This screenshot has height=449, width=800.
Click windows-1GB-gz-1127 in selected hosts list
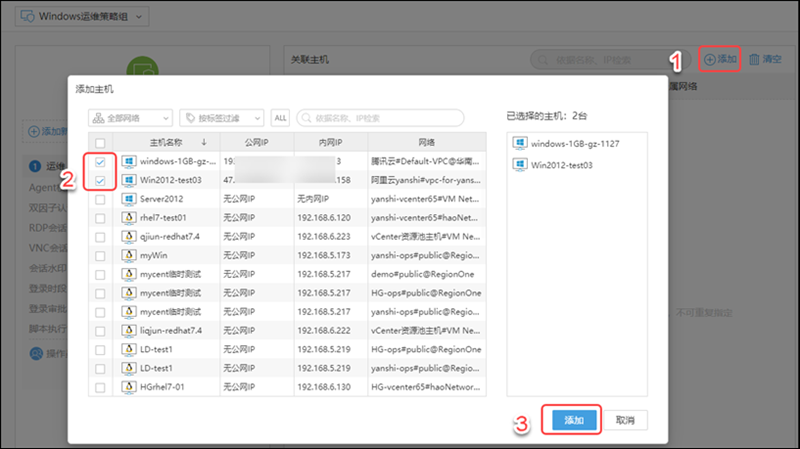(575, 144)
